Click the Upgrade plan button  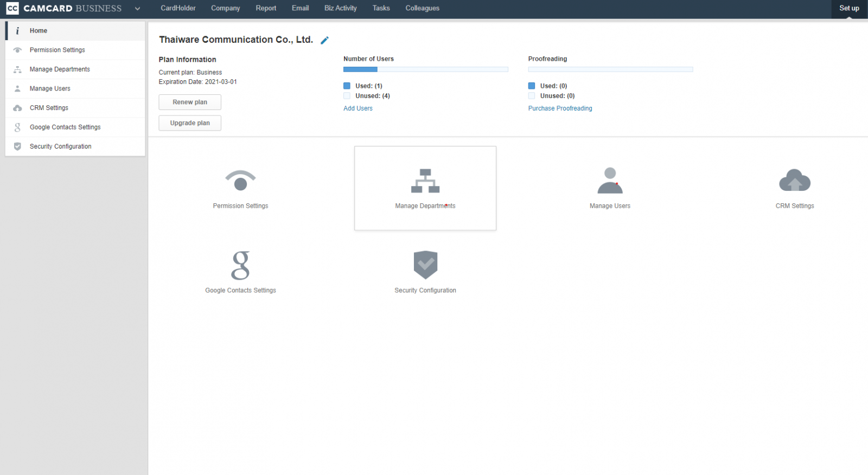[x=190, y=123]
